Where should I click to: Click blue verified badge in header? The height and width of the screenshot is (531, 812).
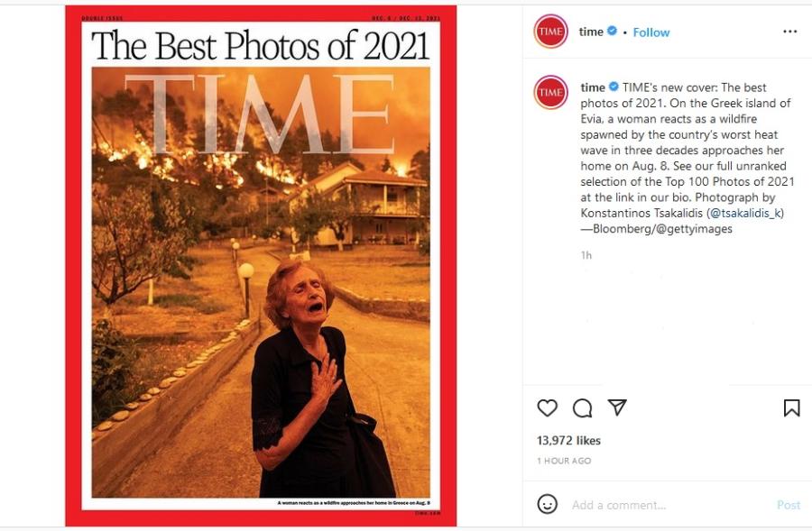coord(612,31)
